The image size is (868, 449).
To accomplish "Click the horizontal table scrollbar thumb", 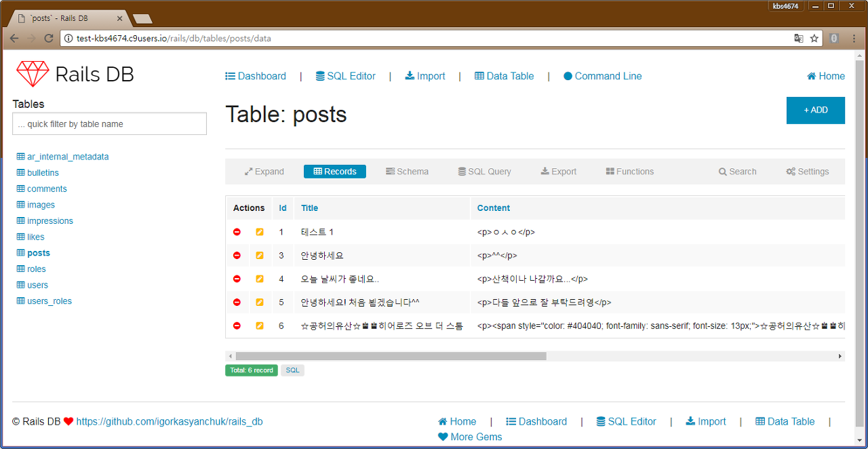I will 391,356.
